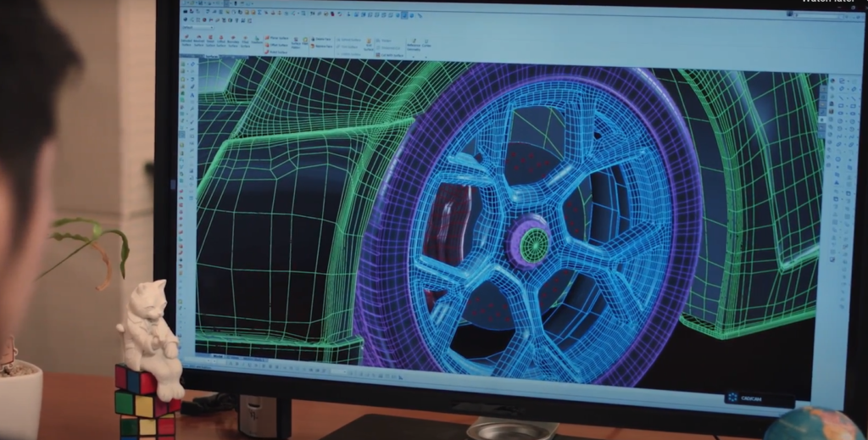Click the Save icon in quick access bar
868x440 pixels.
point(200,3)
